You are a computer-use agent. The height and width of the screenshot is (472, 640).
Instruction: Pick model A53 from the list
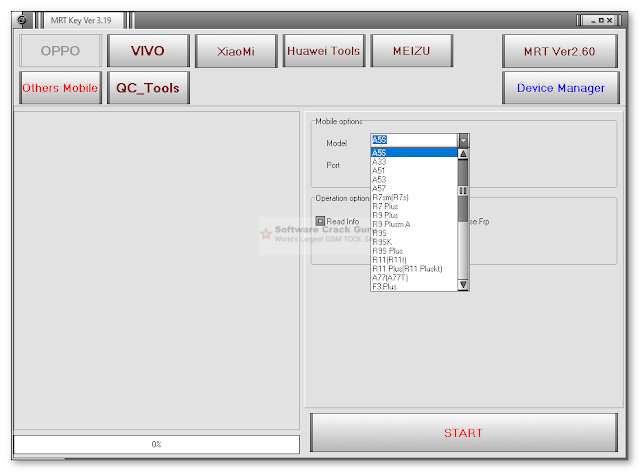point(414,180)
